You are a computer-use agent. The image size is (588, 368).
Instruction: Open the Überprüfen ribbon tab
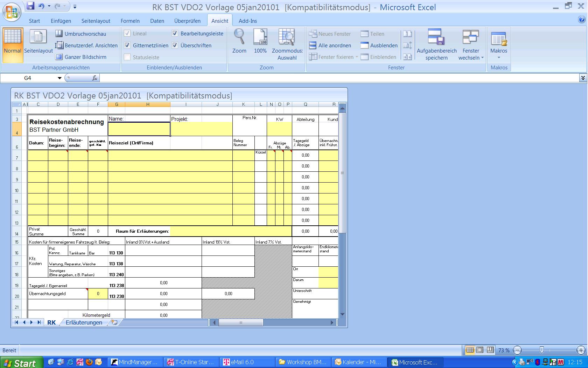pyautogui.click(x=187, y=21)
